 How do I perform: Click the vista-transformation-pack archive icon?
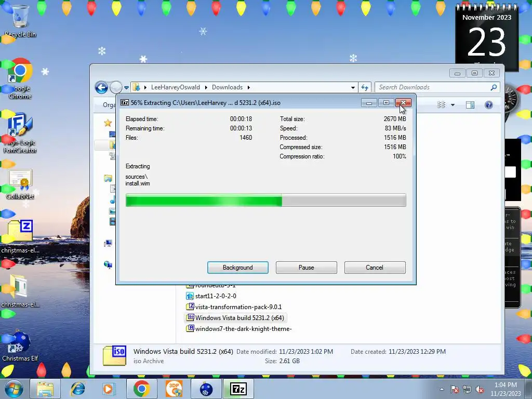190,307
